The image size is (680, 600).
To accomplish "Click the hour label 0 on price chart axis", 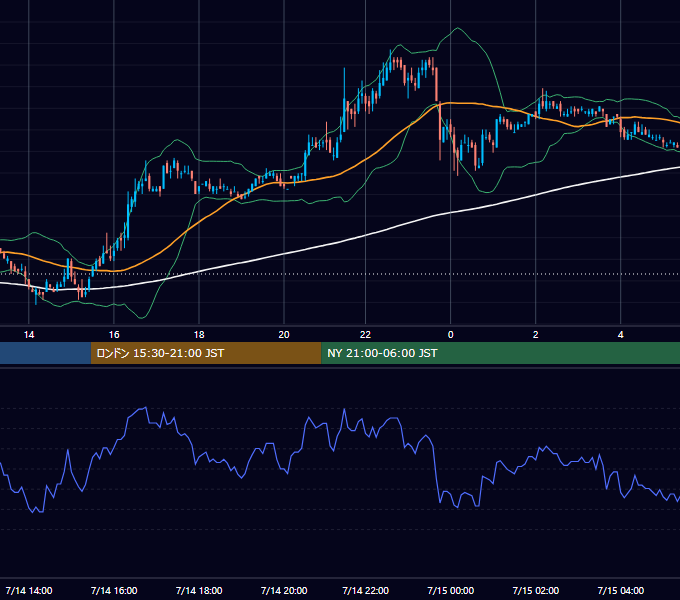I will (450, 335).
